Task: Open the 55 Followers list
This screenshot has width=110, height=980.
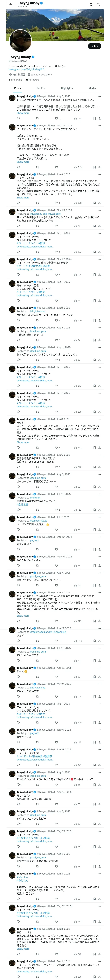Action: coord(32,80)
